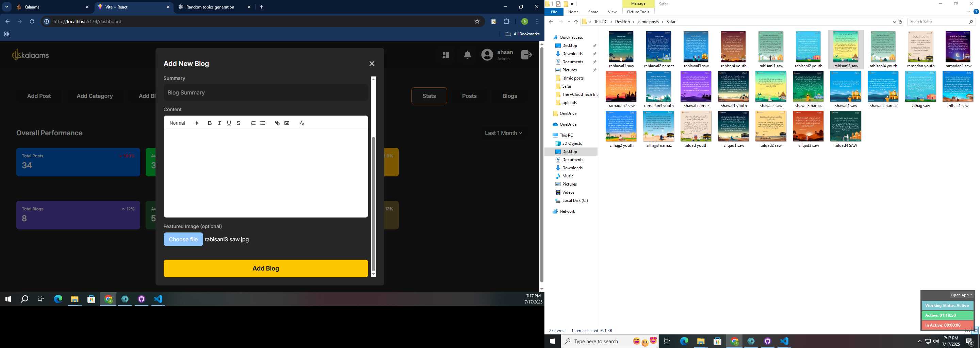Select 3D Objects in navigation pane

572,144
